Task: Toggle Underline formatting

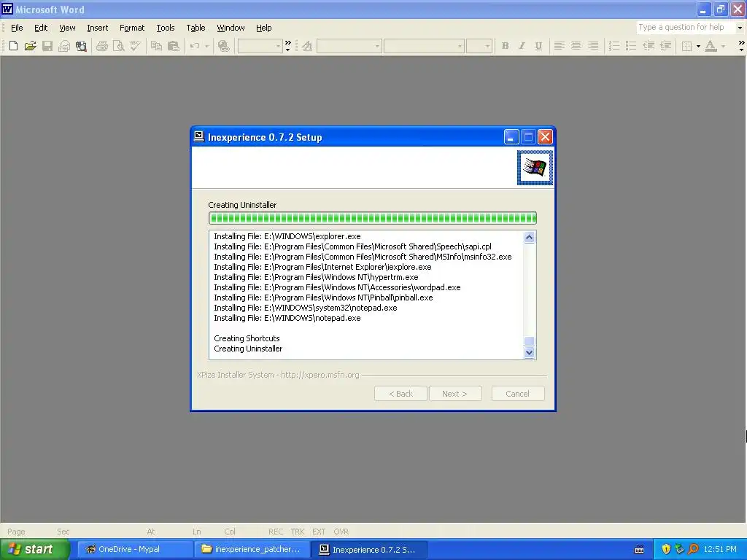Action: (538, 46)
